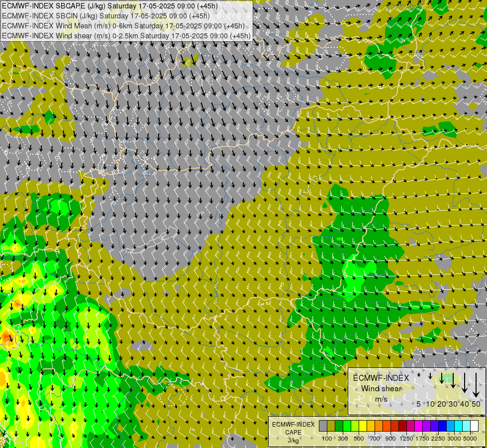Select the '1250' CAPE legend label
Image resolution: width=487 pixels, height=448 pixels.
[x=406, y=439]
